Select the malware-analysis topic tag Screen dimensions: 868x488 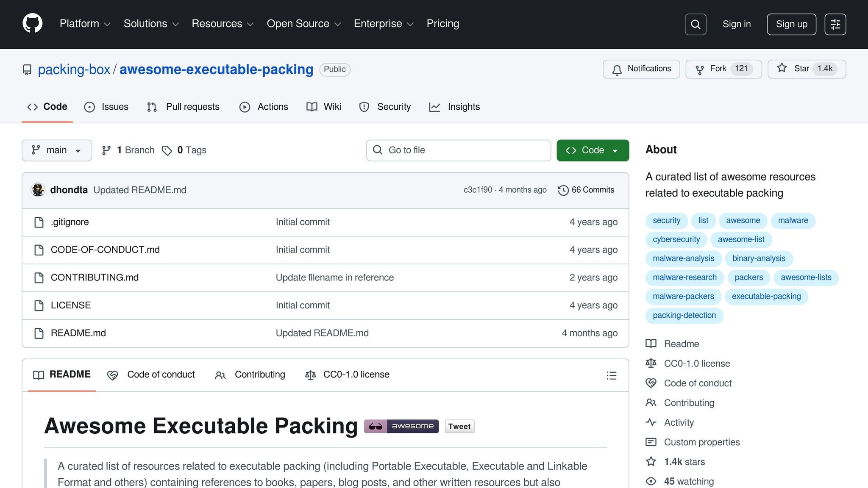(683, 258)
